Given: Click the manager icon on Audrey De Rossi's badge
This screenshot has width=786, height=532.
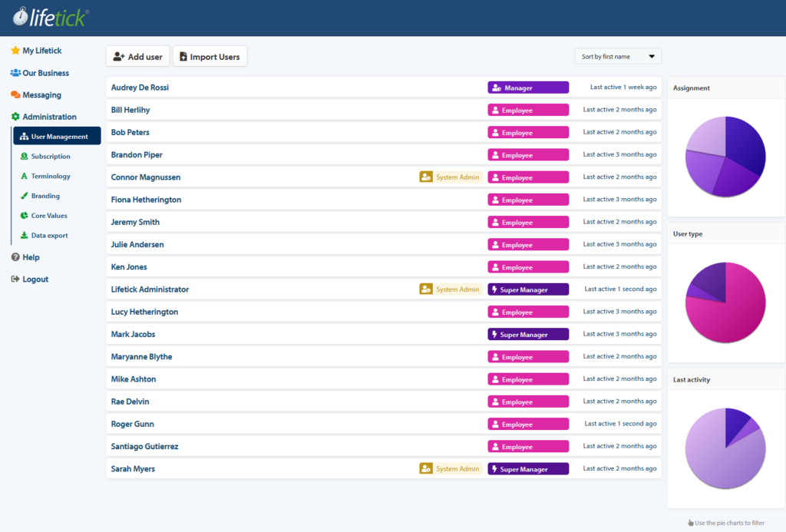Looking at the screenshot, I should (x=497, y=88).
